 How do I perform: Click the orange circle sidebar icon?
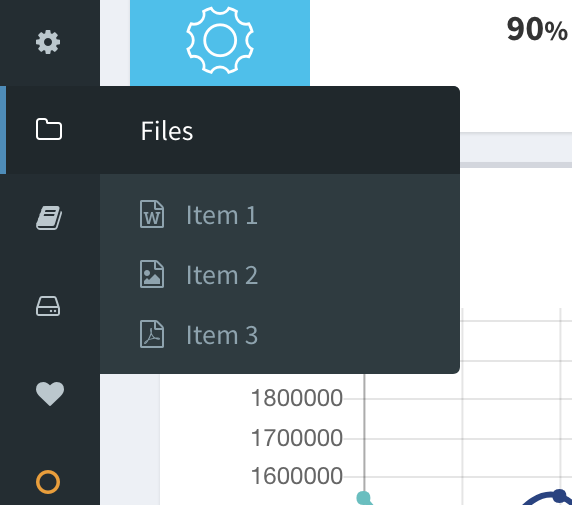(48, 482)
